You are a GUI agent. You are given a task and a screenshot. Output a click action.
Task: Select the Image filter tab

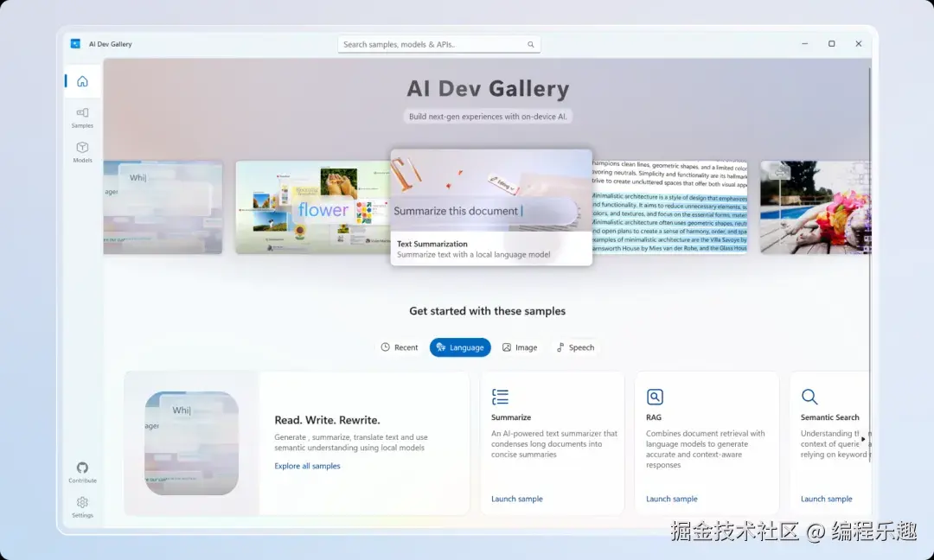(520, 347)
